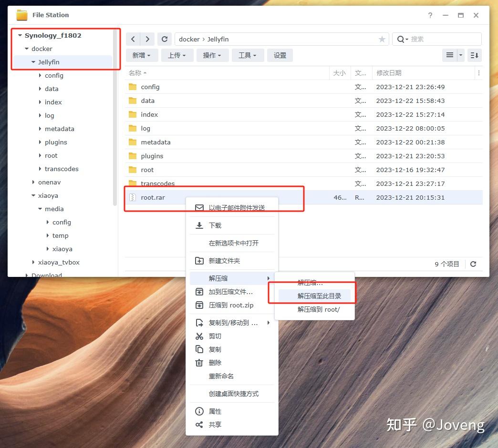Screen dimensions: 498x448
Task: Expand the onenav folder in the tree
Action: [33, 182]
